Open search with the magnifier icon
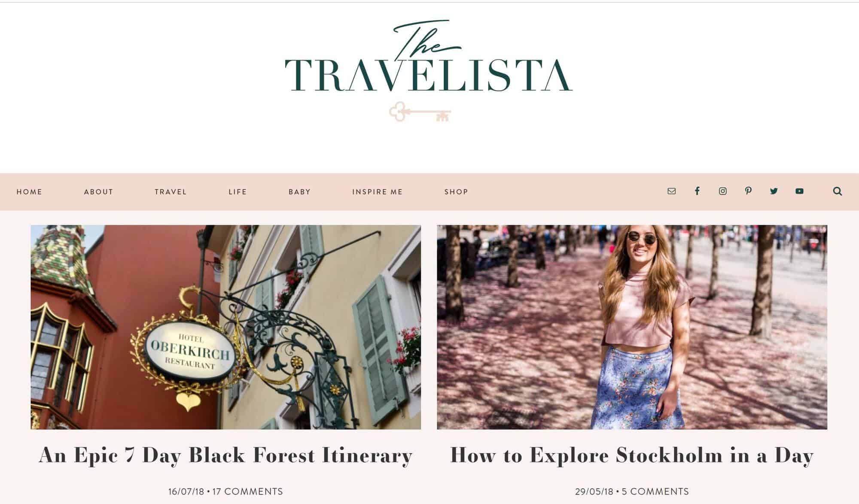The width and height of the screenshot is (859, 504). (838, 191)
